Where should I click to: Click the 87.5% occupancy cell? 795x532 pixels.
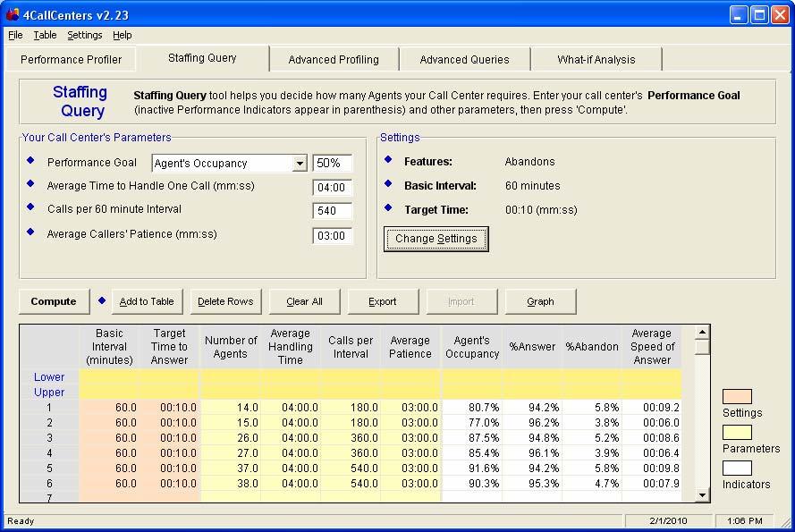(x=472, y=438)
